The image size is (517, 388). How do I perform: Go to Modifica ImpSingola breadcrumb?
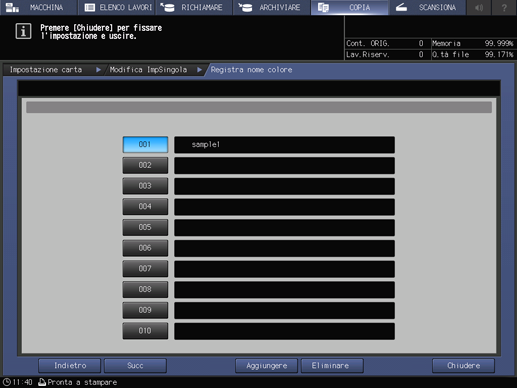click(x=148, y=70)
